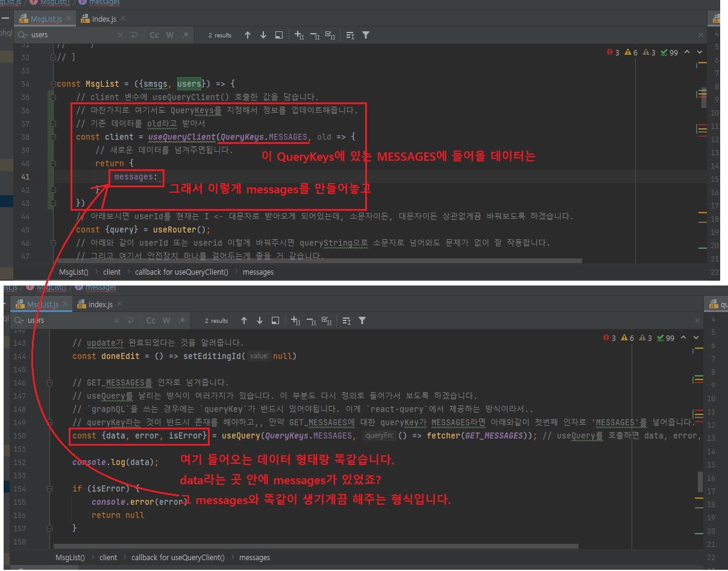The height and width of the screenshot is (571, 728).
Task: Unselect occurrence icon in lower search bar
Action: tap(311, 320)
